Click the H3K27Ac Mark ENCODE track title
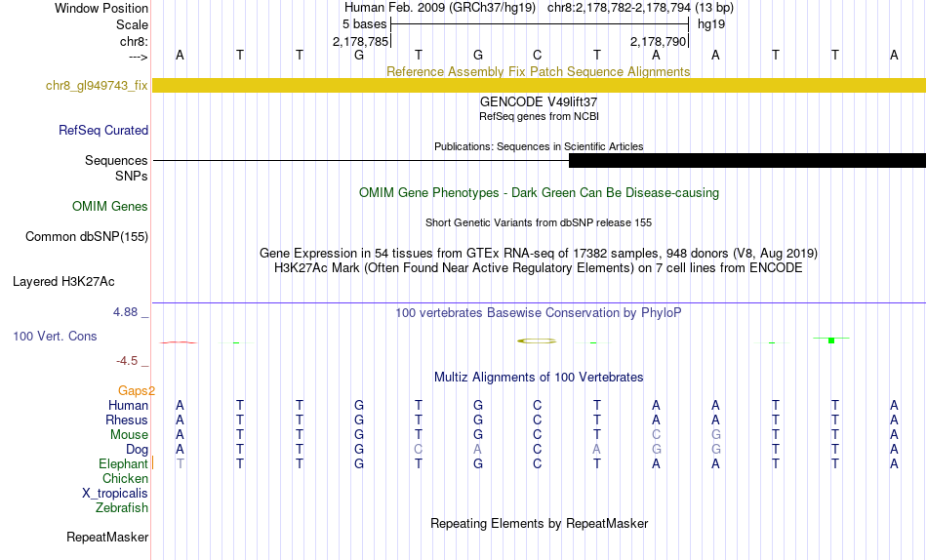 pyautogui.click(x=539, y=268)
